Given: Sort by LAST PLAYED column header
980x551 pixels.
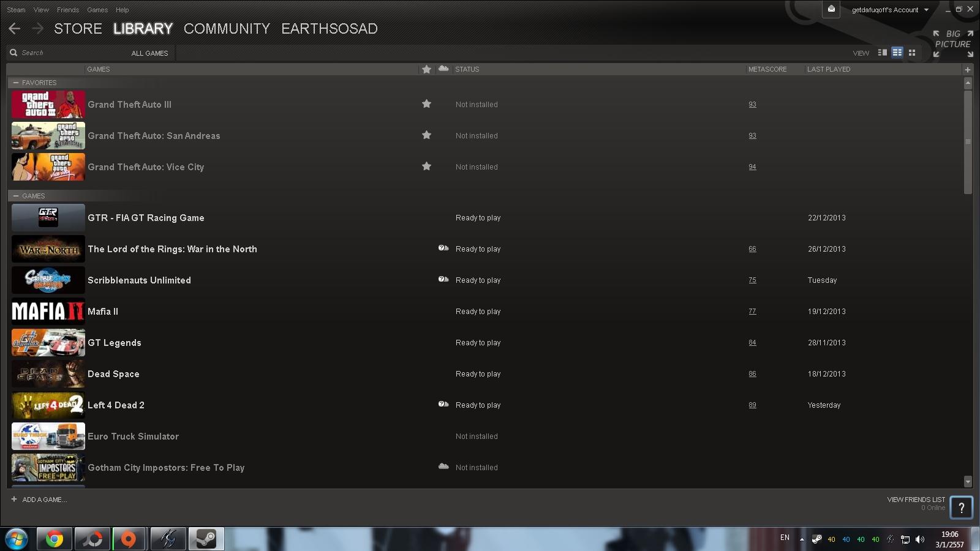Looking at the screenshot, I should point(829,69).
